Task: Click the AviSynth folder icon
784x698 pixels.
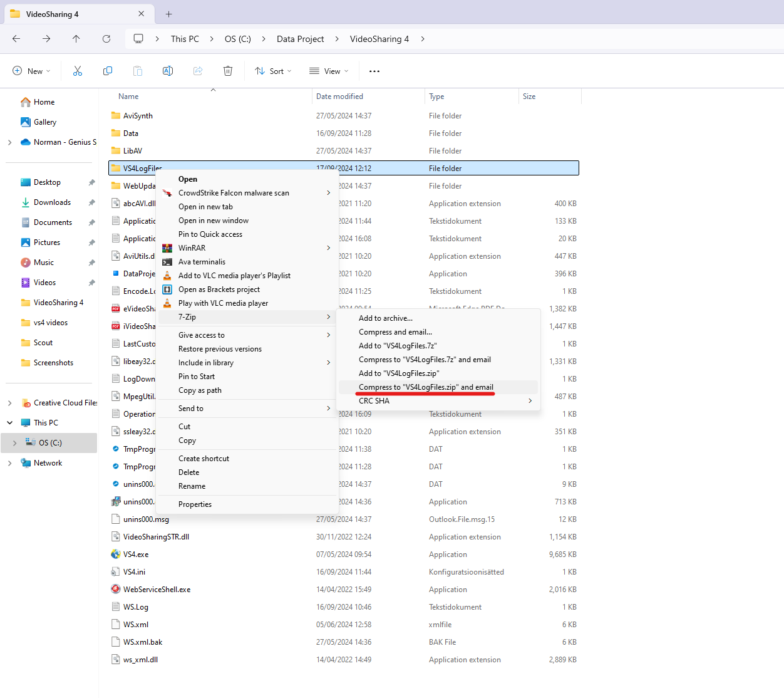Action: pos(116,116)
